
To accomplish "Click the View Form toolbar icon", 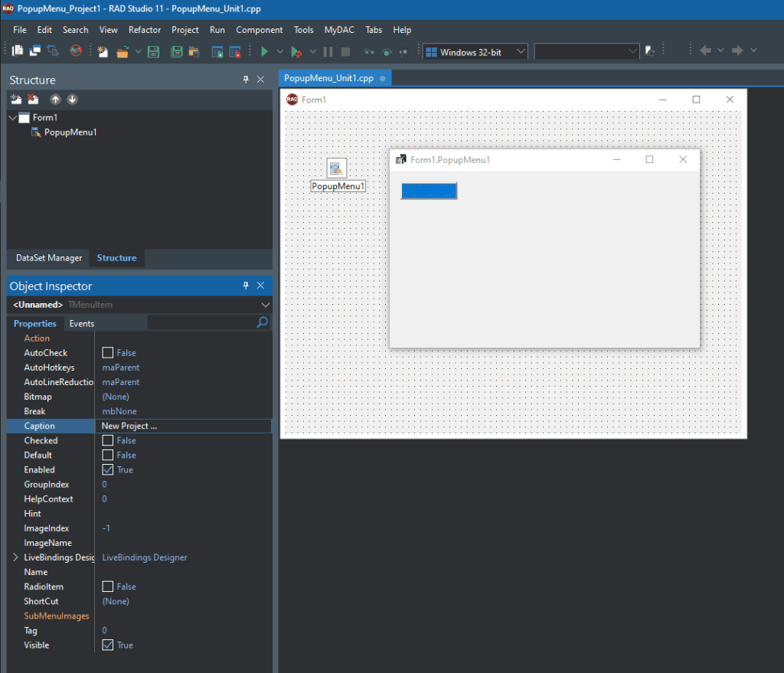I will (35, 51).
